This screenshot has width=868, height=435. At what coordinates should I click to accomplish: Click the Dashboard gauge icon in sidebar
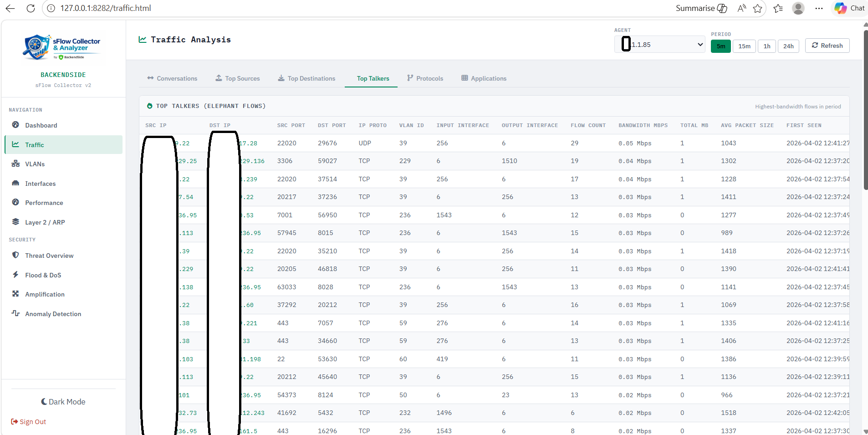coord(15,125)
